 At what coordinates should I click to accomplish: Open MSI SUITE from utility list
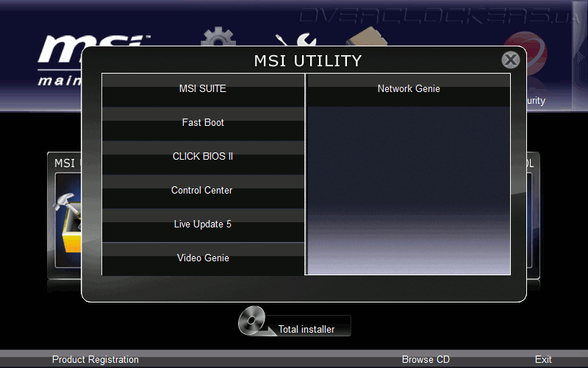click(203, 90)
